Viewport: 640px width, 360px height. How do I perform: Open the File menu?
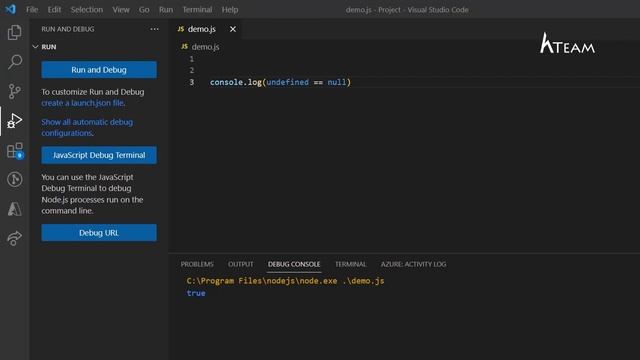32,9
